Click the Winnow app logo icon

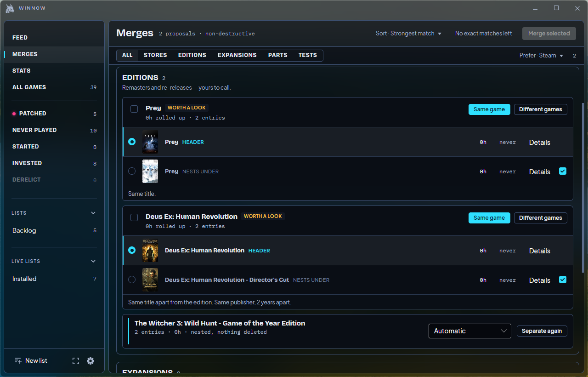click(10, 8)
